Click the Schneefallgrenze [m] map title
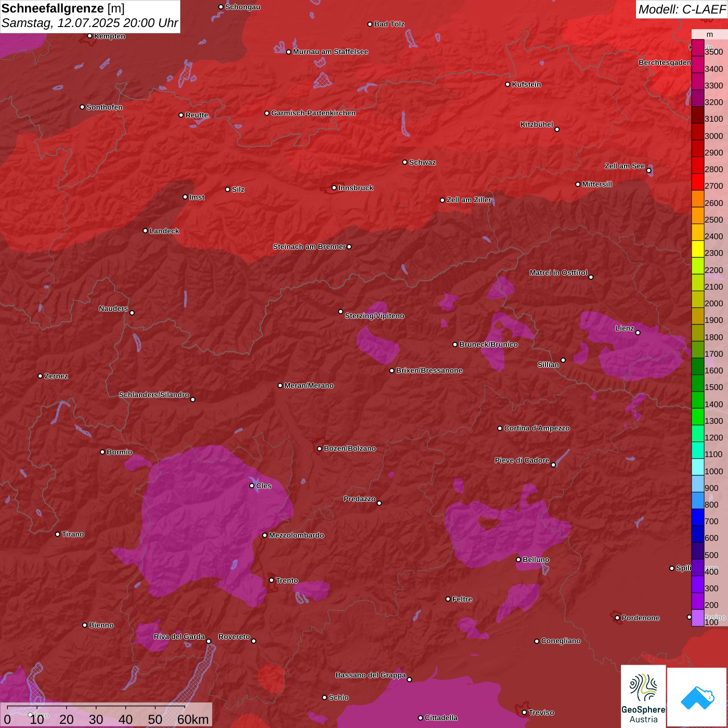 click(x=63, y=8)
